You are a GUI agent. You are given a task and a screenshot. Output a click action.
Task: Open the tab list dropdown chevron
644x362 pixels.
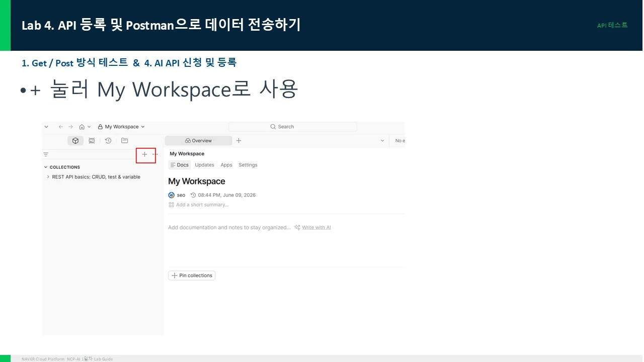point(382,141)
